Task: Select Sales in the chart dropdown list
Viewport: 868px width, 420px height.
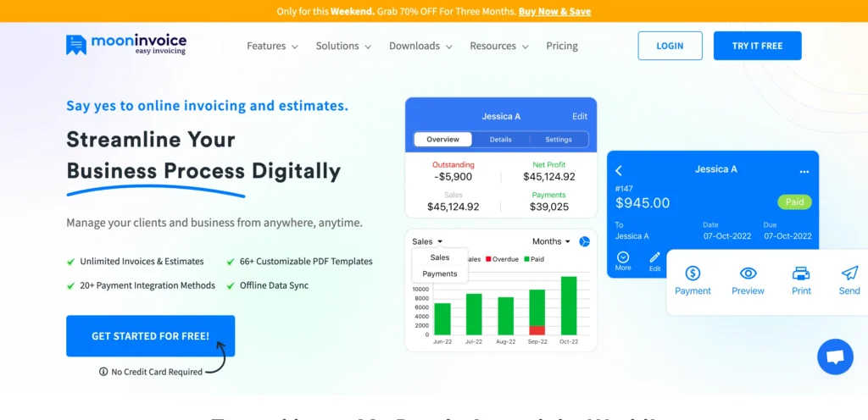Action: (440, 257)
